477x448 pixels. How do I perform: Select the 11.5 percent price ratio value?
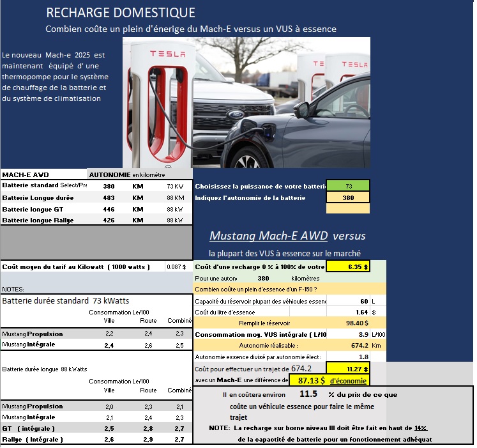tap(308, 394)
